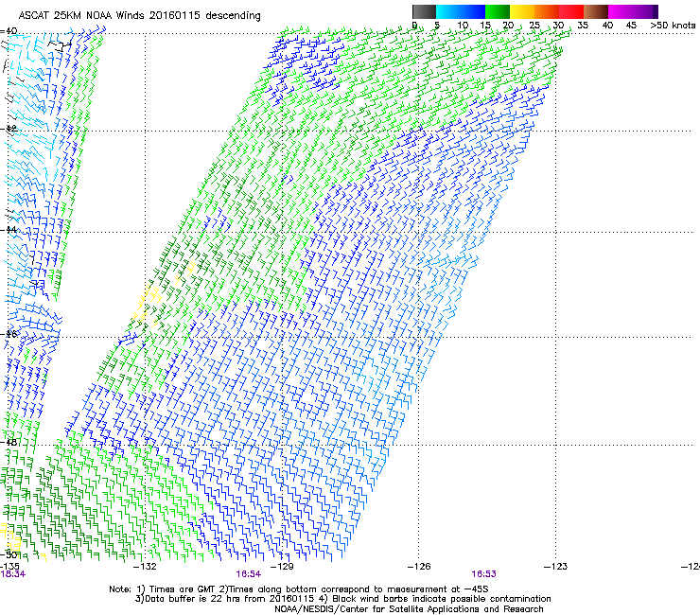This screenshot has width=700, height=615.
Task: Click the yellow 20-25 knots legend swatch
Action: tap(522, 11)
